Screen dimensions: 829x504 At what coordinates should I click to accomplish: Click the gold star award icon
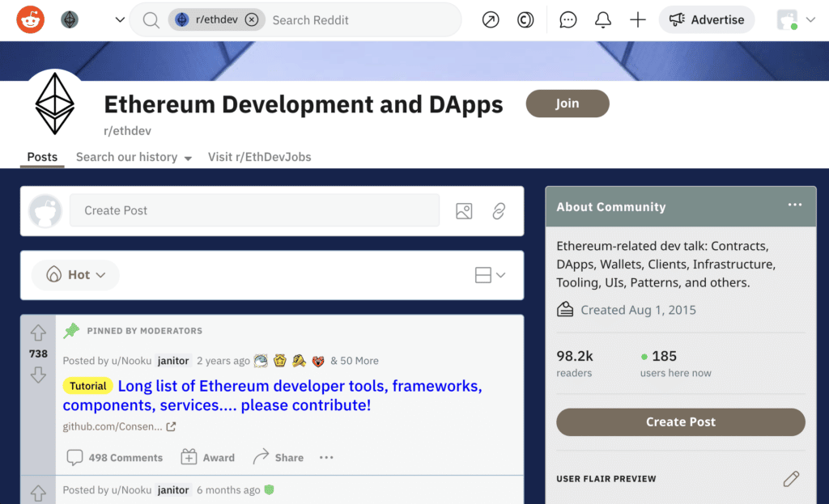pyautogui.click(x=279, y=361)
